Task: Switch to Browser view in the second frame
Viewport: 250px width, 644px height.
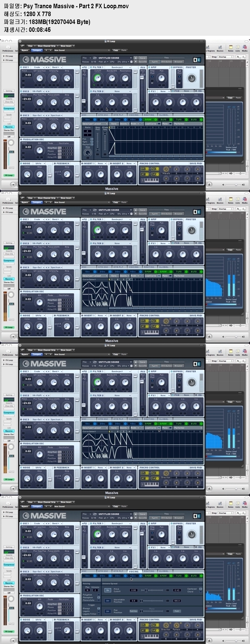Action: point(179,214)
